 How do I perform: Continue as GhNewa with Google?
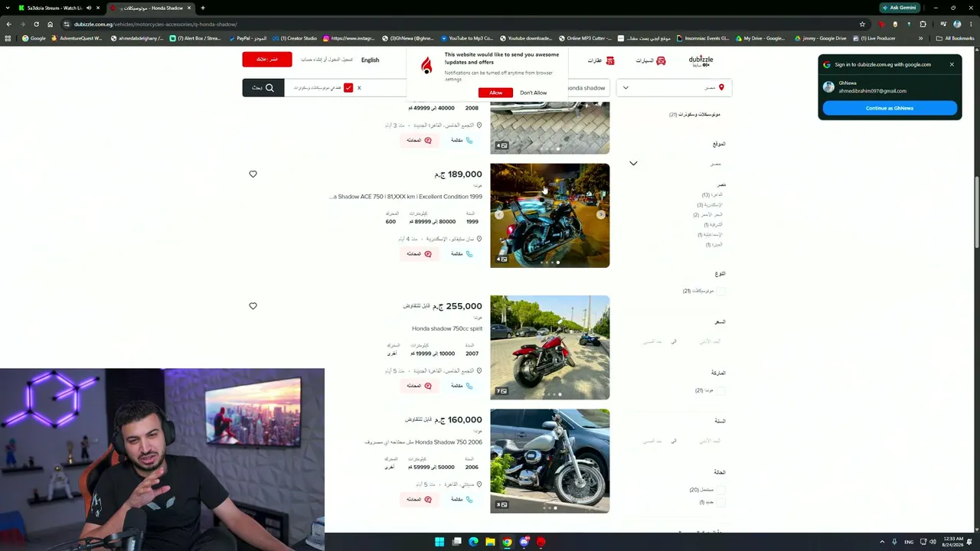890,108
